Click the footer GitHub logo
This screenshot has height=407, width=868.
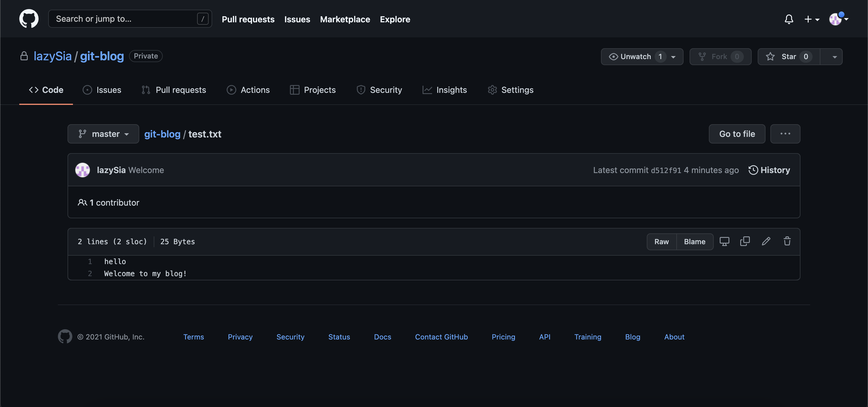pyautogui.click(x=65, y=336)
